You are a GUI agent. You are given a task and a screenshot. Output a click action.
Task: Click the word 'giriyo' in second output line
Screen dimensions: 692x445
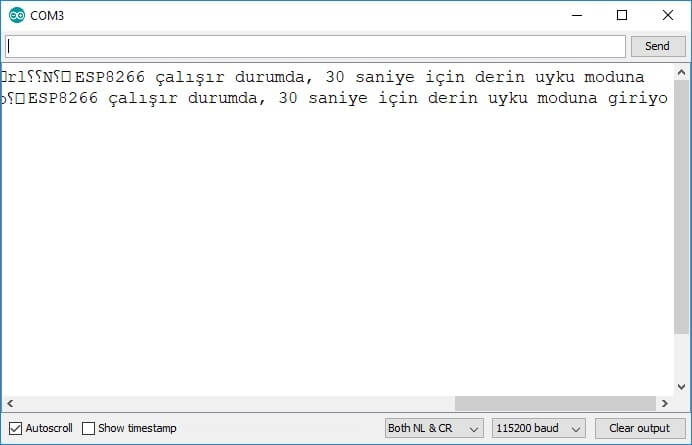pyautogui.click(x=637, y=98)
